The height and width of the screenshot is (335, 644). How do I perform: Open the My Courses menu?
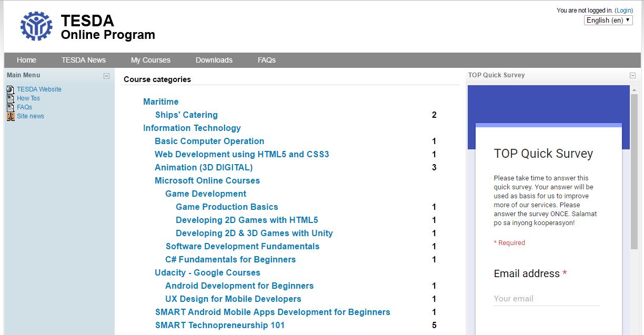(x=150, y=60)
